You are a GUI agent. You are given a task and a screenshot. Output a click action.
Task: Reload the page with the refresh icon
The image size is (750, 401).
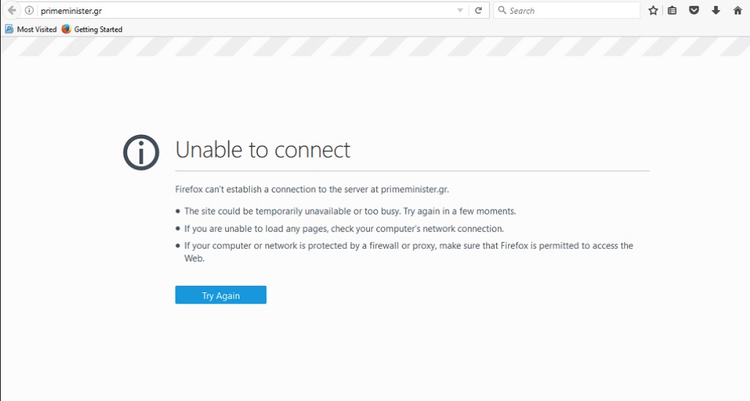478,10
